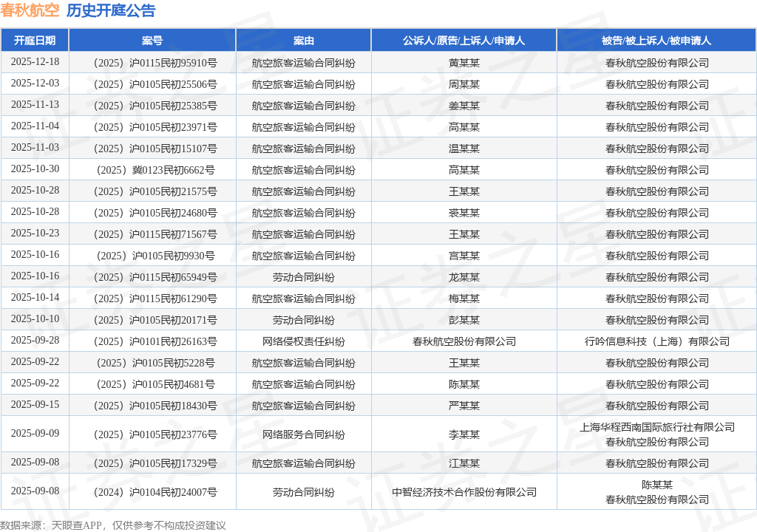Click 网络服务合同纠纷 cause cell
Image resolution: width=757 pixels, height=532 pixels.
coord(303,434)
